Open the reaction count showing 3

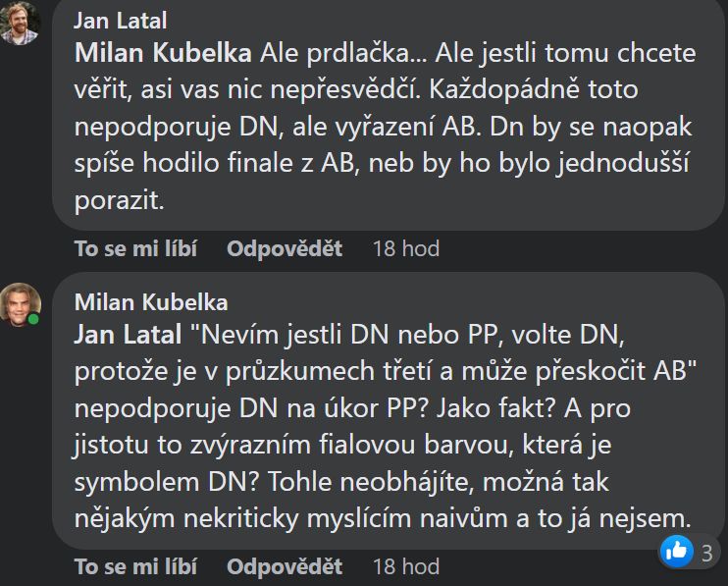point(706,552)
